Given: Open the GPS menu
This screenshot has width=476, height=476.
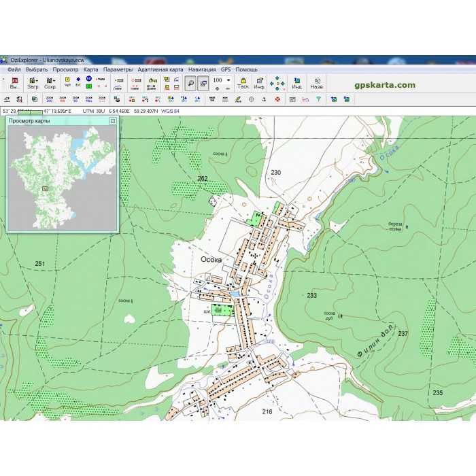Looking at the screenshot, I should tap(226, 69).
